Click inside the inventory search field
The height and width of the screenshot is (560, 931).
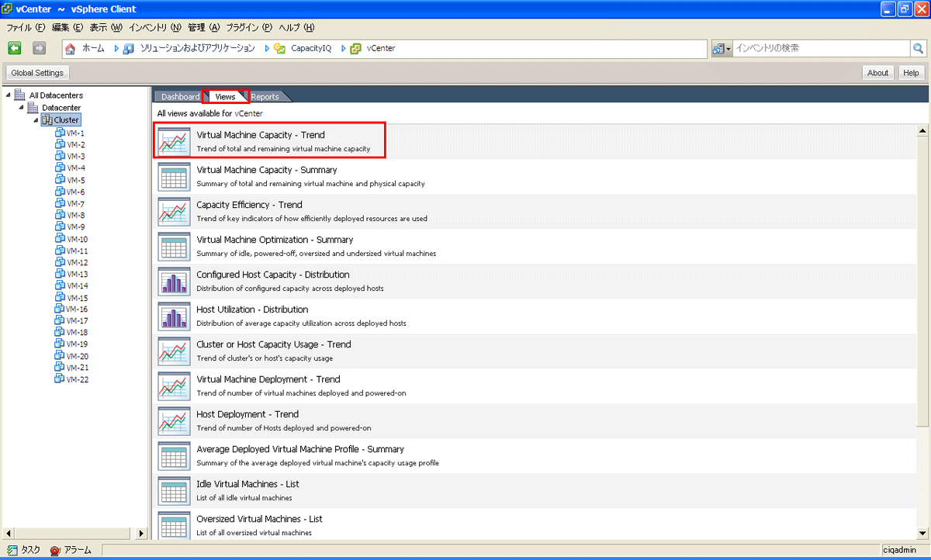(821, 48)
